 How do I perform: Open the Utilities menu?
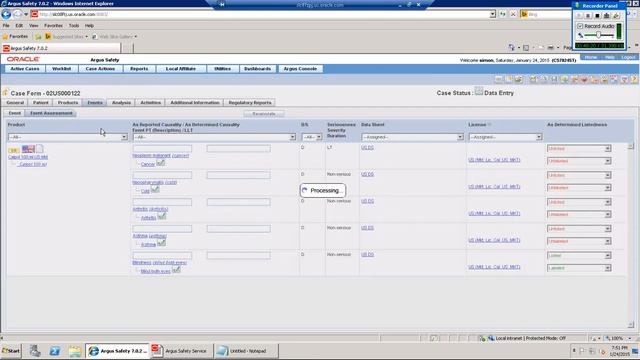coord(223,69)
